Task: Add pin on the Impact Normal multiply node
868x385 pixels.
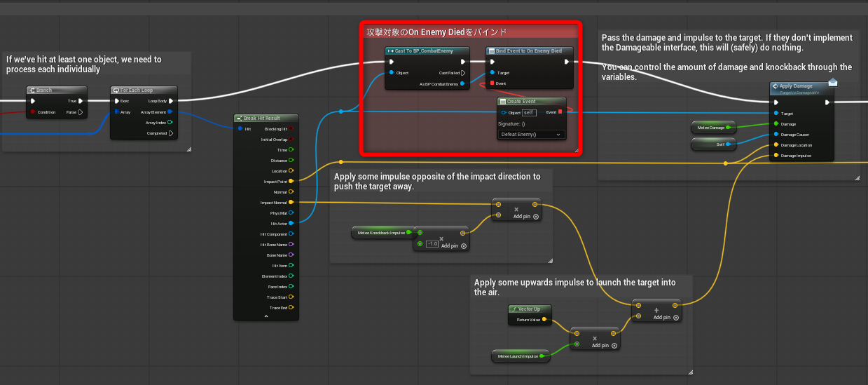Action: (526, 217)
